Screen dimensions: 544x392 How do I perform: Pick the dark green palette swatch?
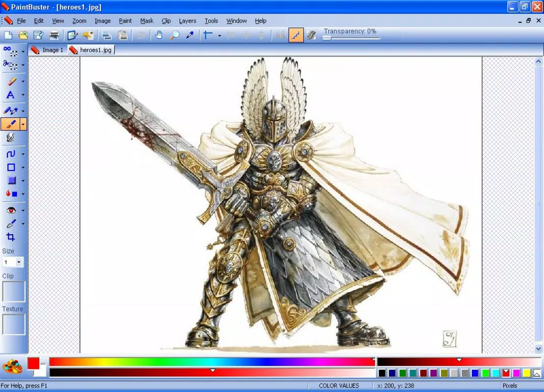[x=402, y=373]
